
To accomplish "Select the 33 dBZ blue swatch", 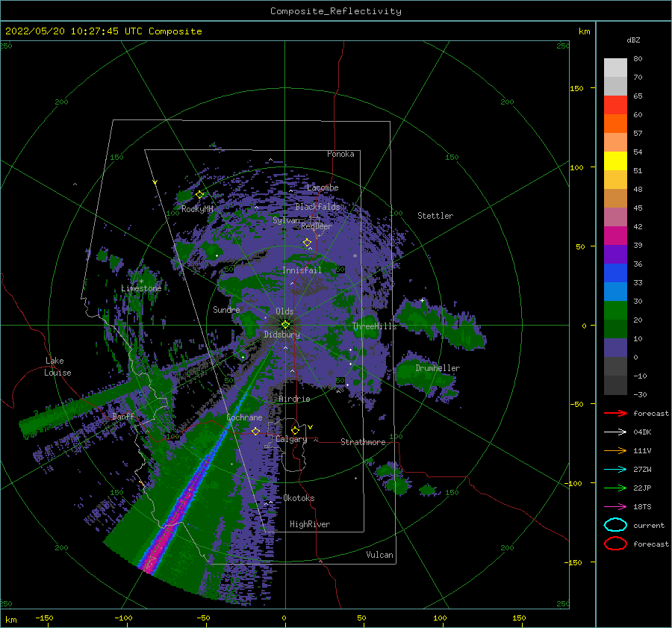I will (x=615, y=291).
